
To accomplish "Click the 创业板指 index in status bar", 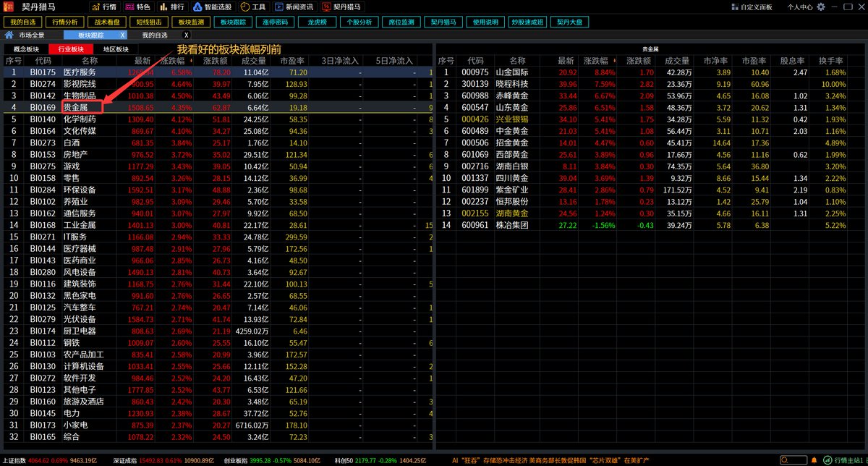I will point(272,460).
